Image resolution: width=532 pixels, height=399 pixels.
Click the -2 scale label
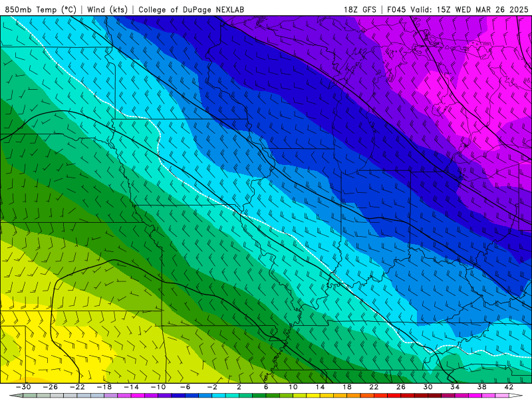[212, 387]
